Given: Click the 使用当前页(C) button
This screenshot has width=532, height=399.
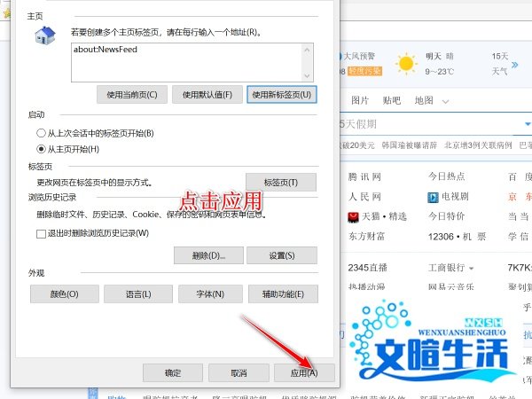Looking at the screenshot, I should (x=131, y=95).
